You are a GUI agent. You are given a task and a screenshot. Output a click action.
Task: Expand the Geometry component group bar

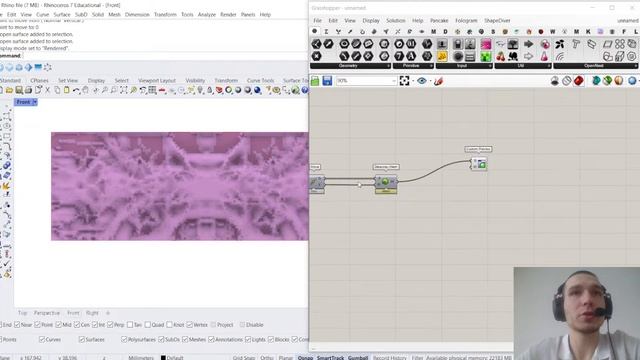coord(350,66)
